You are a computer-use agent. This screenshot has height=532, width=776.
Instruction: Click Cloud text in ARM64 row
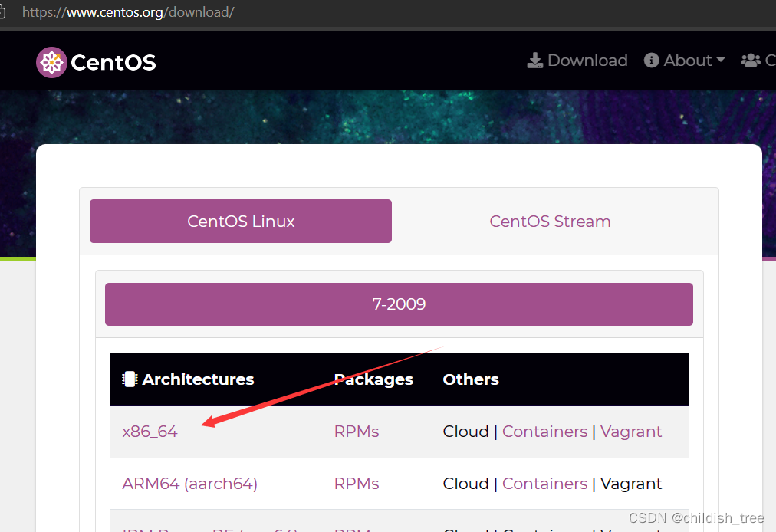pos(465,484)
